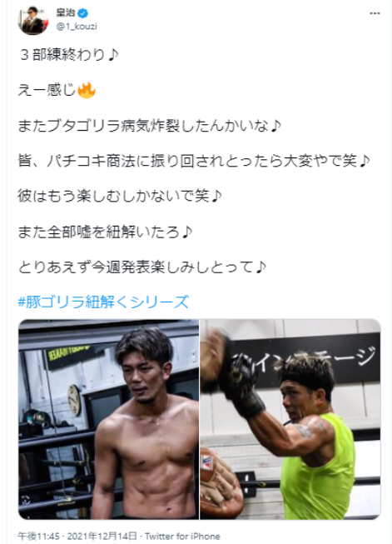The image size is (392, 544).
Task: Open the @1_kouzi handle link
Action: coord(77,27)
